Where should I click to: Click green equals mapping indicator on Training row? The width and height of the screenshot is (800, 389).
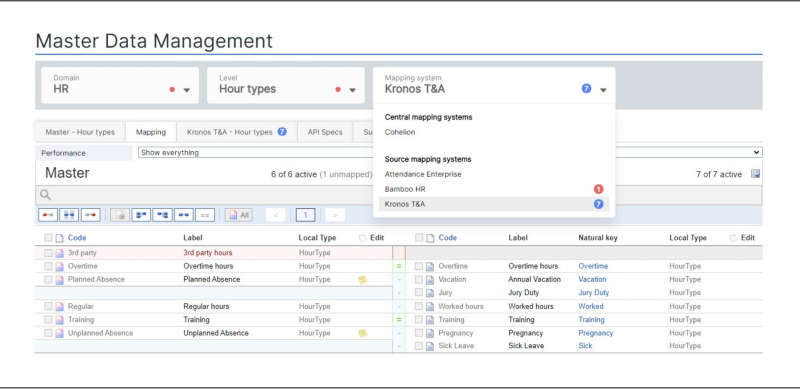[x=399, y=320]
